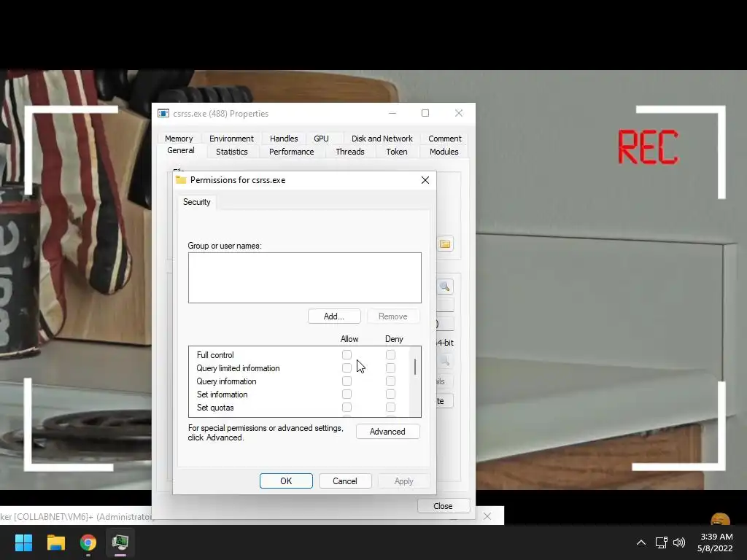Open the Threads tab
The image size is (747, 560).
point(350,152)
